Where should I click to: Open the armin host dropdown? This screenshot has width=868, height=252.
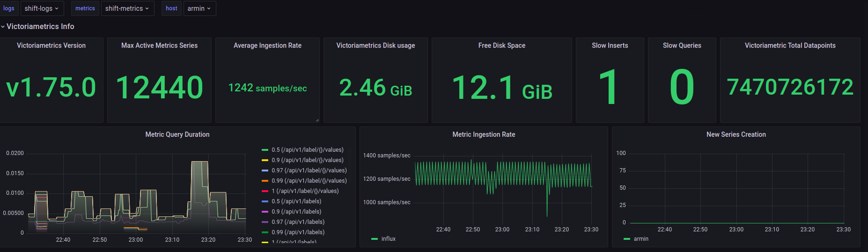click(199, 8)
